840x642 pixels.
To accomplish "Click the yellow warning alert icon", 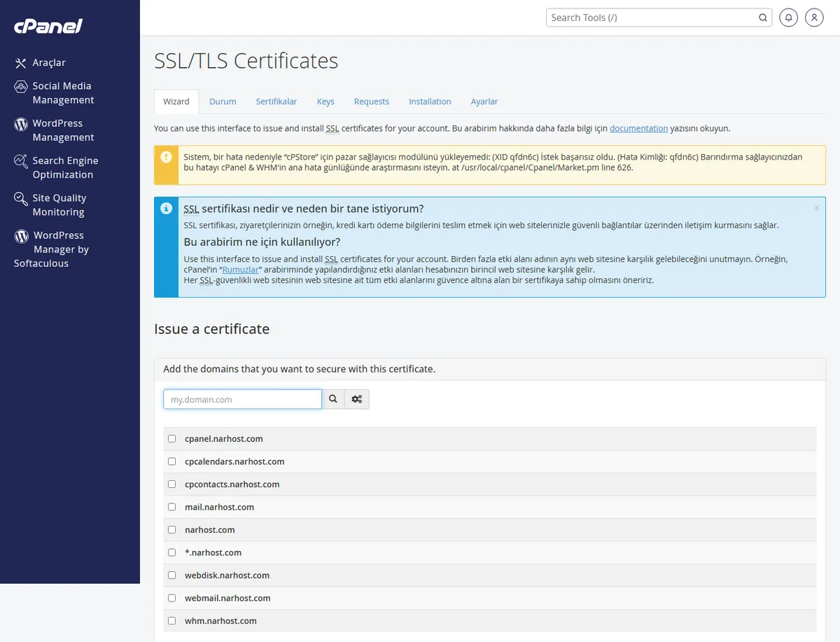I will 166,157.
